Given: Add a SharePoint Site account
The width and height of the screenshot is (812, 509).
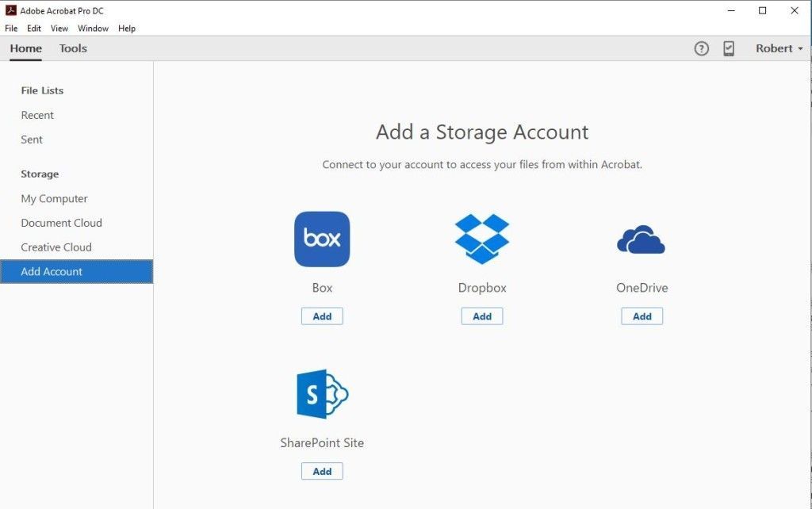Looking at the screenshot, I should point(322,471).
